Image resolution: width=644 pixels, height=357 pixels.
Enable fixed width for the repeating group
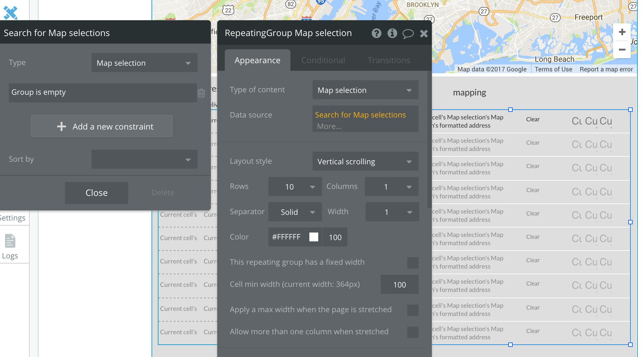(x=413, y=263)
